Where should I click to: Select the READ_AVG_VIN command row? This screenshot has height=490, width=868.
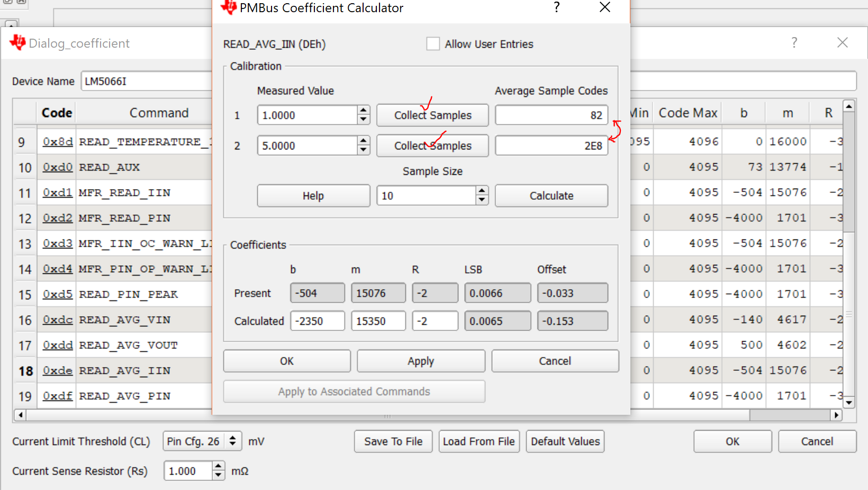[x=124, y=320]
